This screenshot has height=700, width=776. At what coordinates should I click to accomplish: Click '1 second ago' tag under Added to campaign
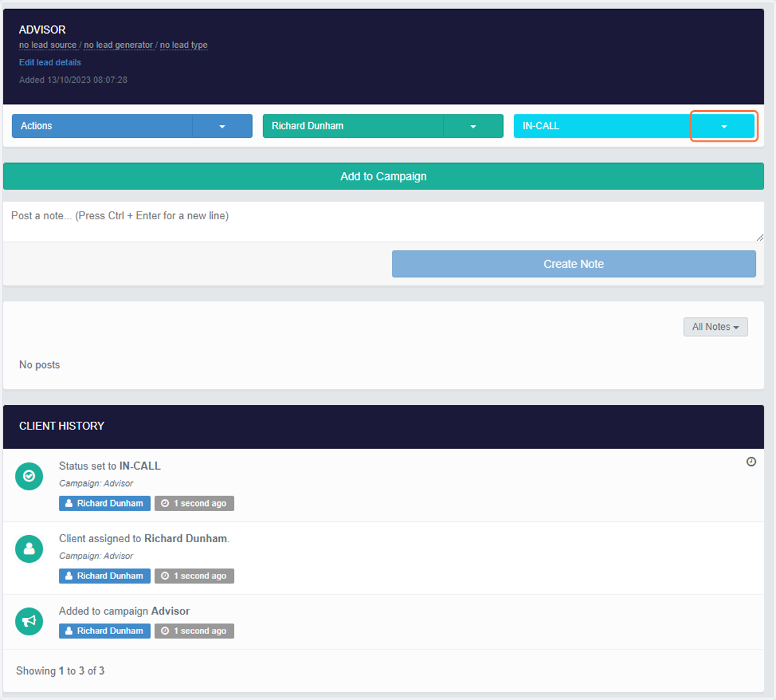pos(194,631)
